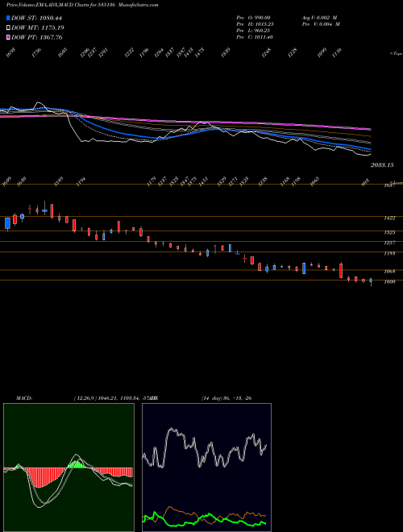This screenshot has width=403, height=532.
Task: Click the Avg V average volume value
Action: click(321, 18)
